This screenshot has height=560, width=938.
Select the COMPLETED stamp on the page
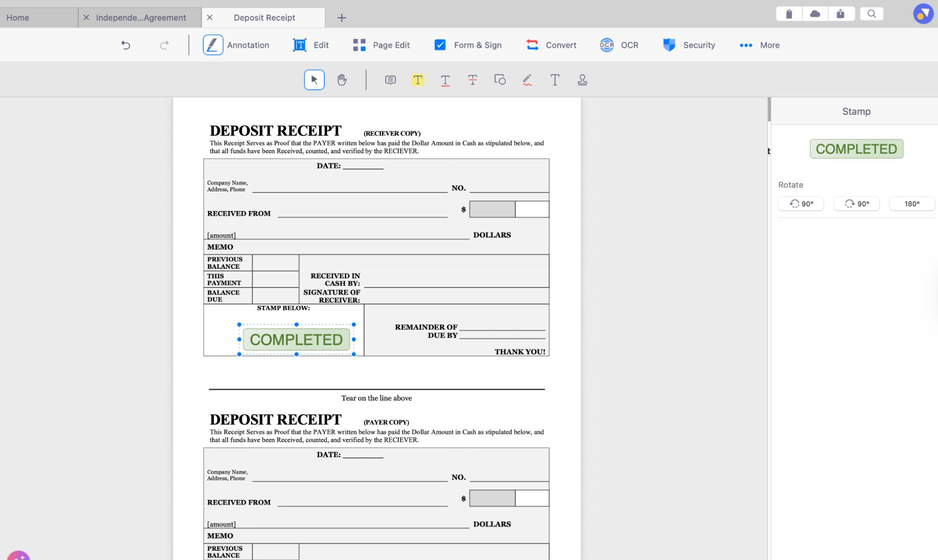(296, 339)
